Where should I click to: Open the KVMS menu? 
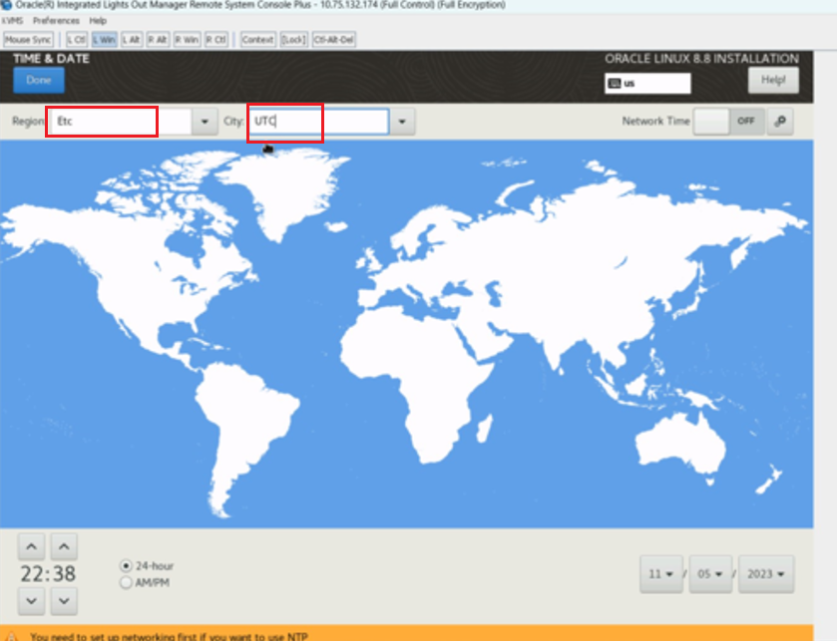(x=12, y=21)
